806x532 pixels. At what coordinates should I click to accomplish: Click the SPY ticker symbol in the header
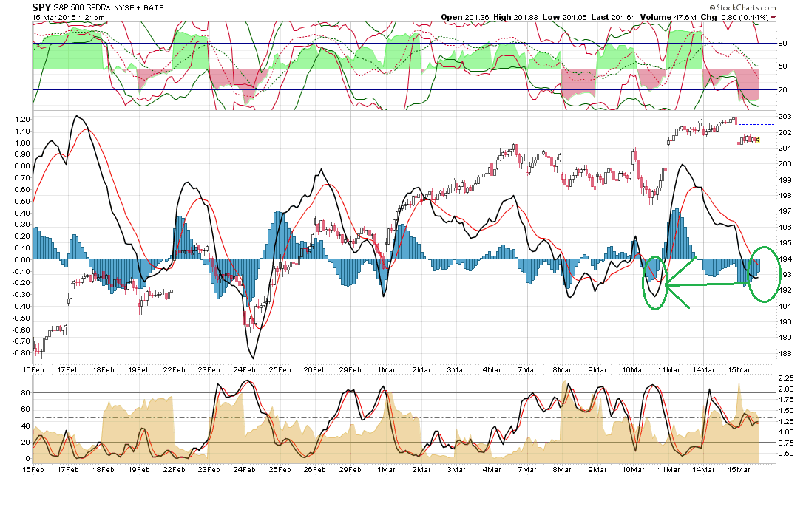point(41,7)
